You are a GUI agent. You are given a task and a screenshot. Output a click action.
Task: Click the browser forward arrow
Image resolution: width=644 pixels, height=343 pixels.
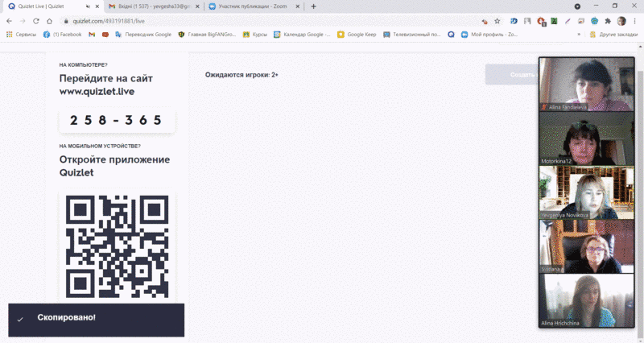pos(23,21)
